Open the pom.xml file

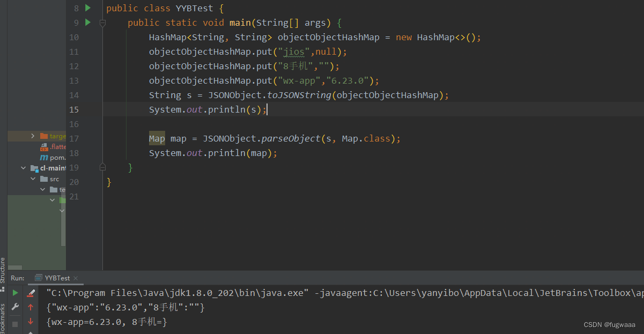pyautogui.click(x=55, y=157)
